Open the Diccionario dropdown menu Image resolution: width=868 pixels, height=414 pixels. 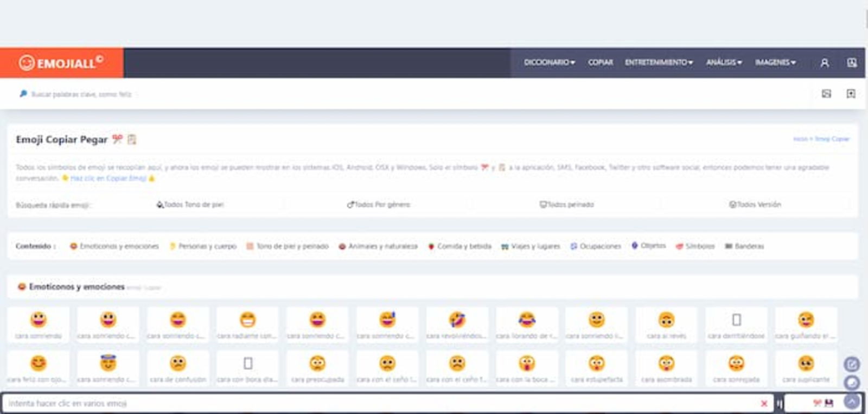(x=549, y=62)
